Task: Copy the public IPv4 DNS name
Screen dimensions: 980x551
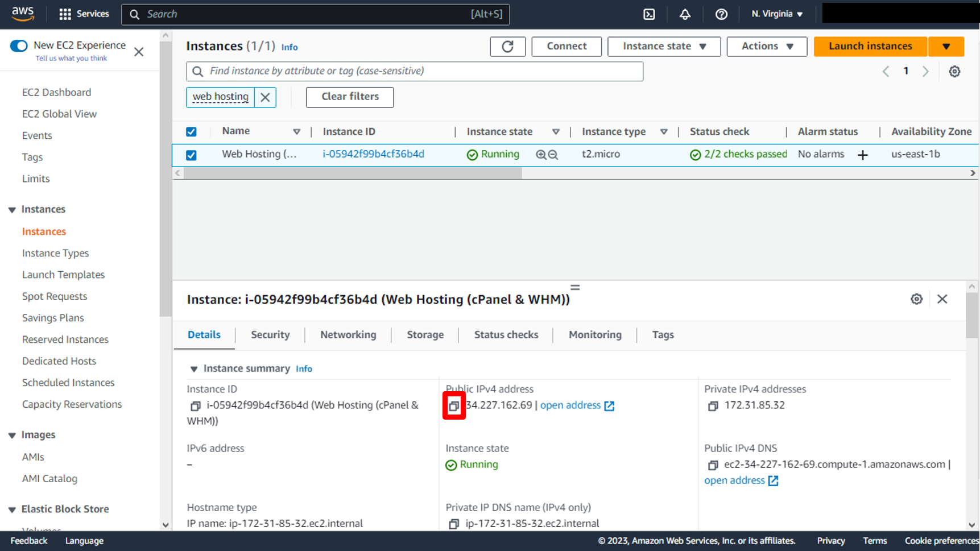Action: (x=713, y=465)
